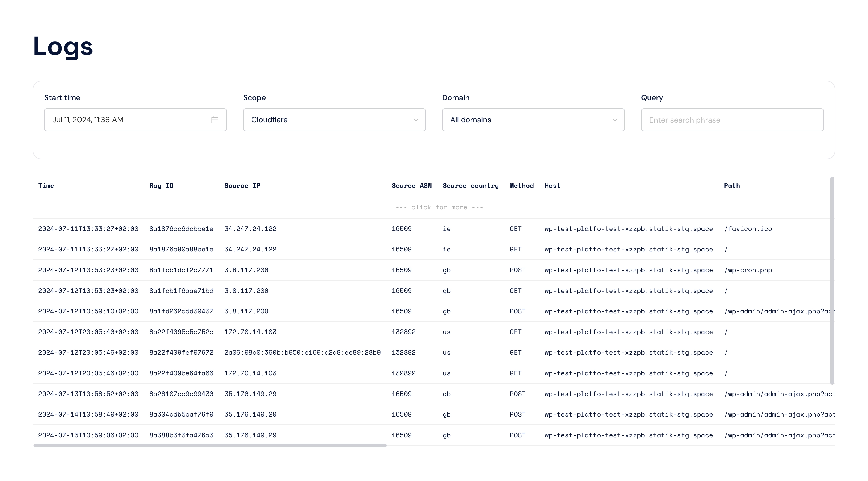Click POST method in the wp-cron.php row
This screenshot has height=481, width=868.
518,270
